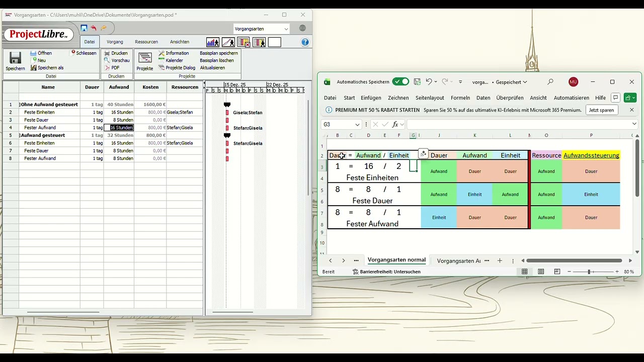Click Neu in the Datei group
This screenshot has height=362, width=644.
(x=38, y=60)
